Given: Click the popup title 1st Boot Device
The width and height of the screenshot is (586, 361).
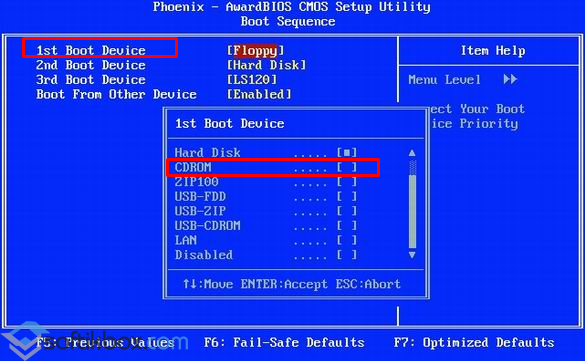Looking at the screenshot, I should [230, 123].
